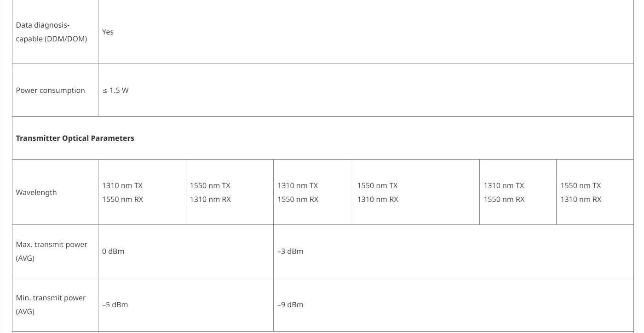Click "(AVG)" under Min. transmit power
Screen dimensions: 644x333
point(25,312)
